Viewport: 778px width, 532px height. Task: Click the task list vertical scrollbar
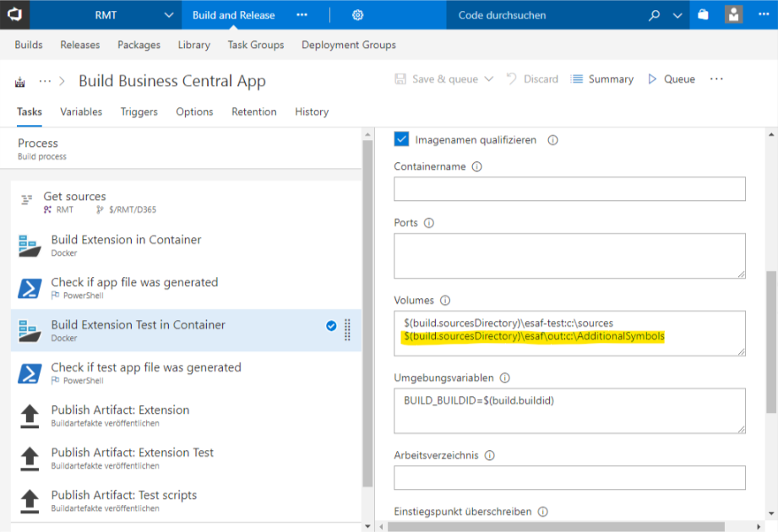click(367, 313)
